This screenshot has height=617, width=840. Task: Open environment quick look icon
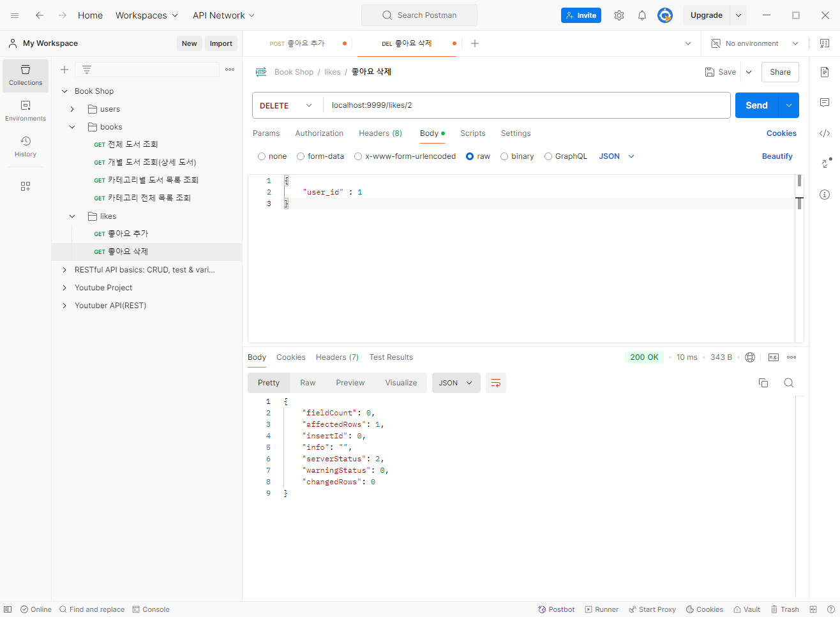[825, 43]
